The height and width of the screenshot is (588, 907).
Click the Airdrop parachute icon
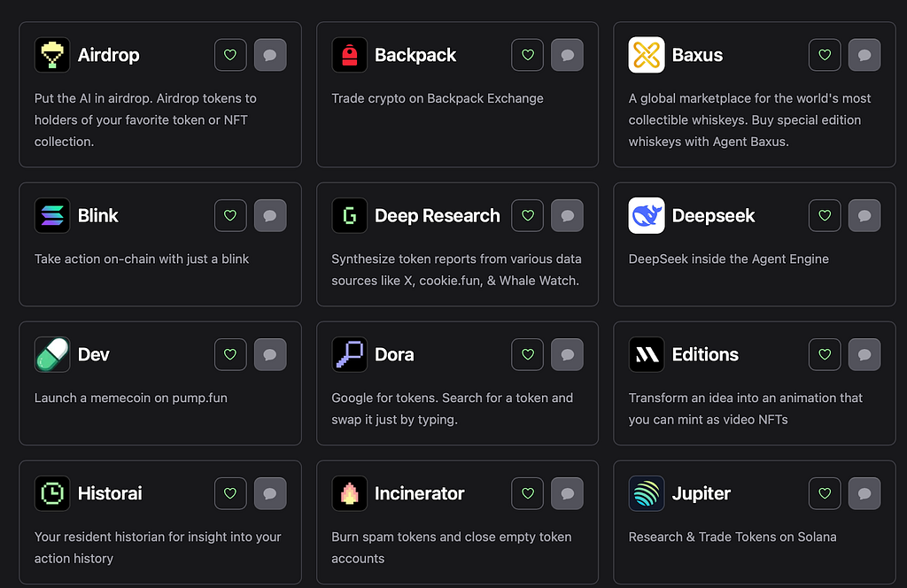tap(52, 55)
